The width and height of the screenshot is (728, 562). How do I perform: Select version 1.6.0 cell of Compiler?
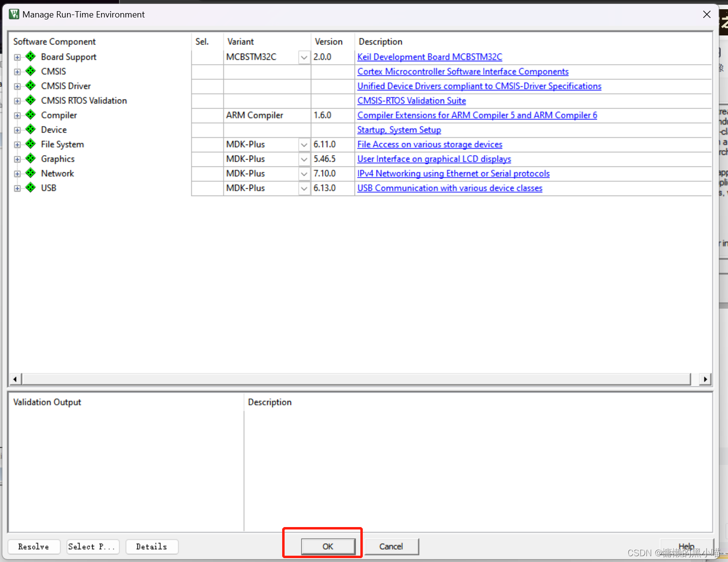tap(333, 116)
